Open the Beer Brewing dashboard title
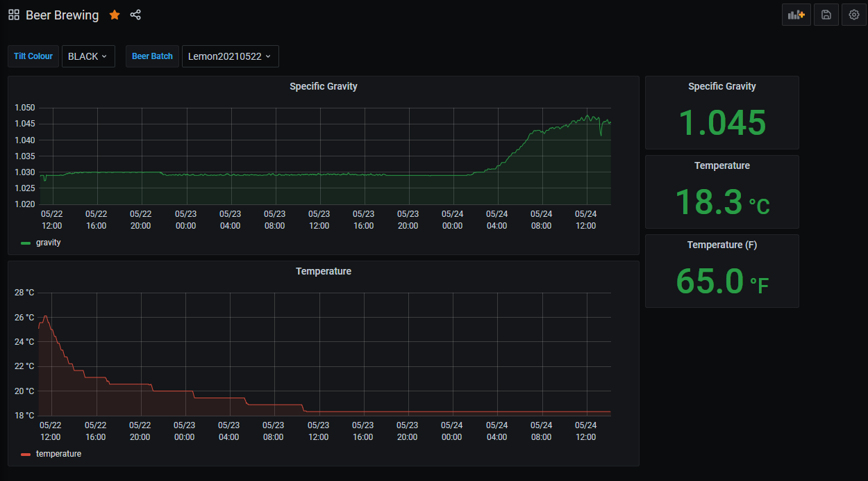The image size is (868, 481). tap(62, 15)
